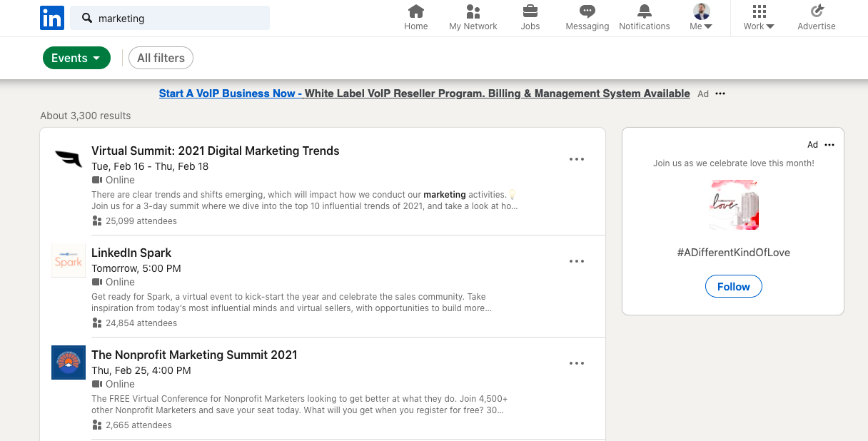
Task: Open options menu for LinkedIn Spark event
Action: [x=576, y=261]
